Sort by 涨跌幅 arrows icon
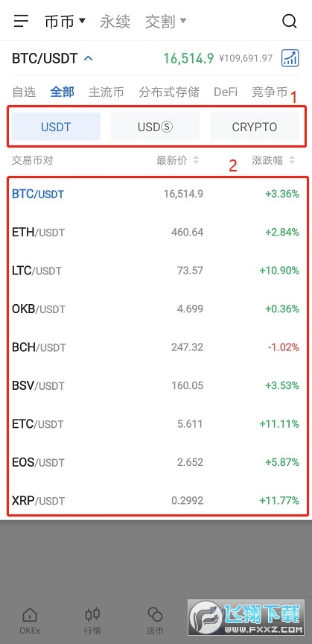 [x=292, y=160]
